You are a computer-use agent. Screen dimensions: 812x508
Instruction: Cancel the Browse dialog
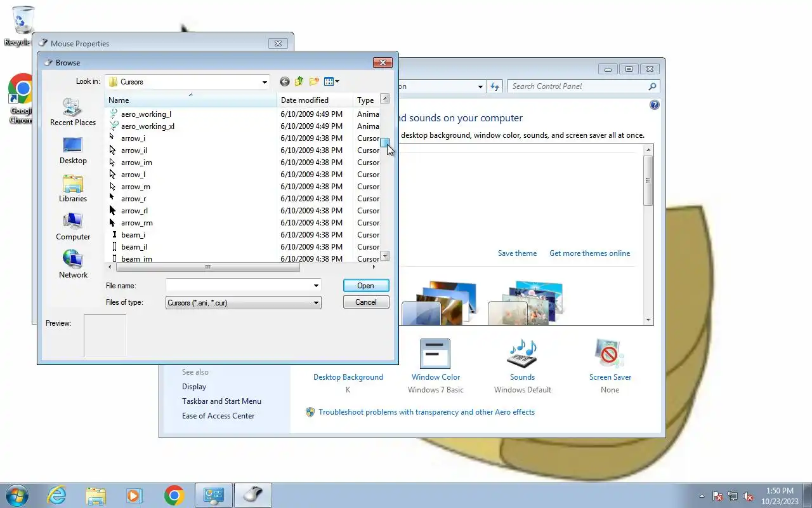coord(366,302)
